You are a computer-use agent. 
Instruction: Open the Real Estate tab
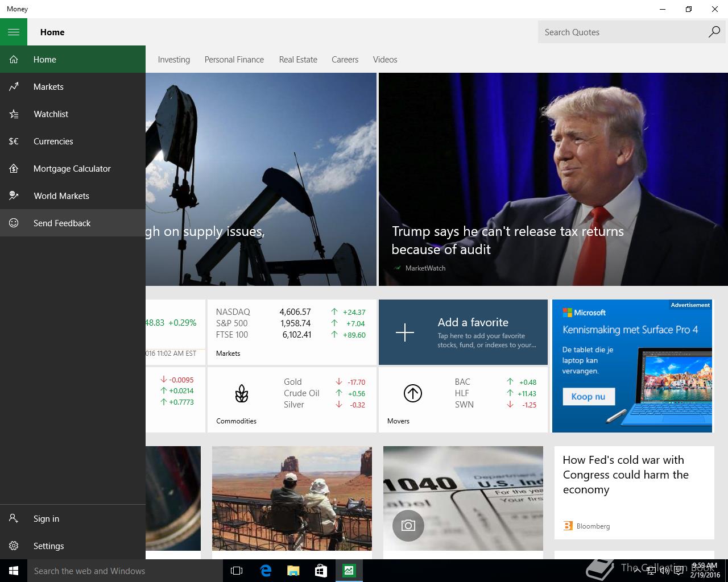298,60
